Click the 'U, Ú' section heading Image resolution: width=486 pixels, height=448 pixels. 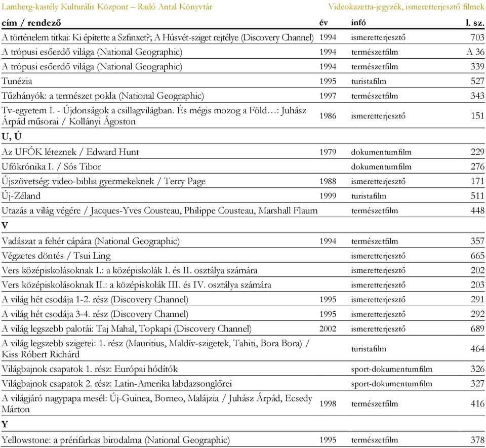tap(12, 137)
